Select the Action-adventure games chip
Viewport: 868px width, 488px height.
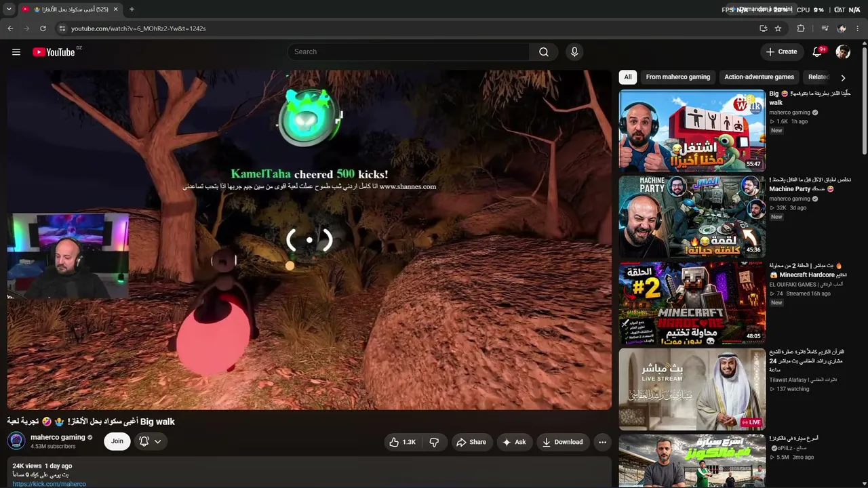(x=759, y=77)
